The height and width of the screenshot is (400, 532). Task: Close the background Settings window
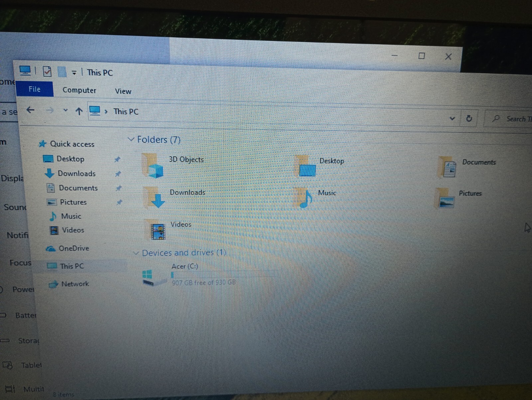[448, 57]
